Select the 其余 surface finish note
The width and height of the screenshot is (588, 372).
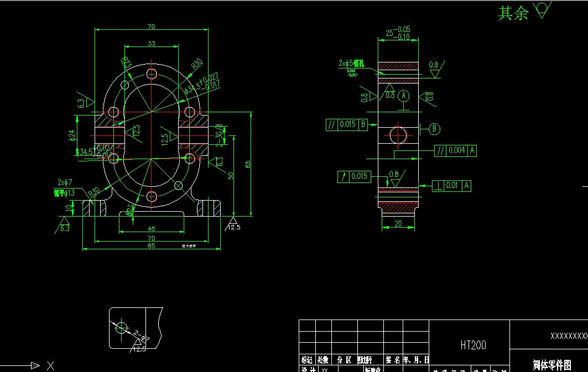point(513,13)
